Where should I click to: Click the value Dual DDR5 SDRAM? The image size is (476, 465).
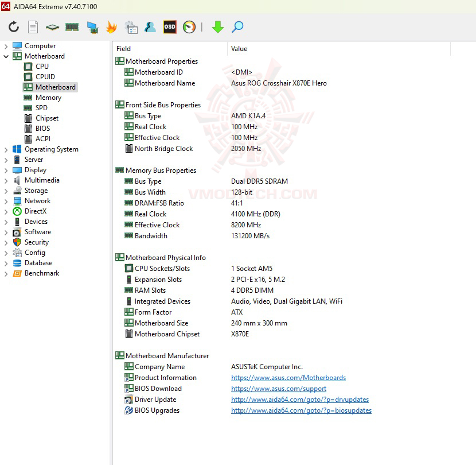coord(259,181)
